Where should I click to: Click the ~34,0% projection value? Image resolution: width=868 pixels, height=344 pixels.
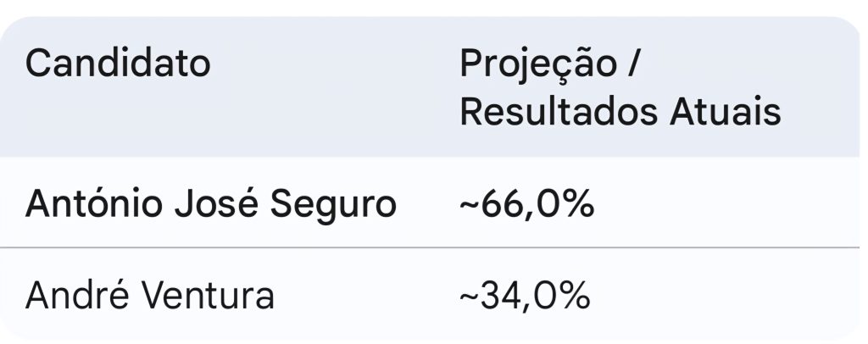tap(526, 297)
